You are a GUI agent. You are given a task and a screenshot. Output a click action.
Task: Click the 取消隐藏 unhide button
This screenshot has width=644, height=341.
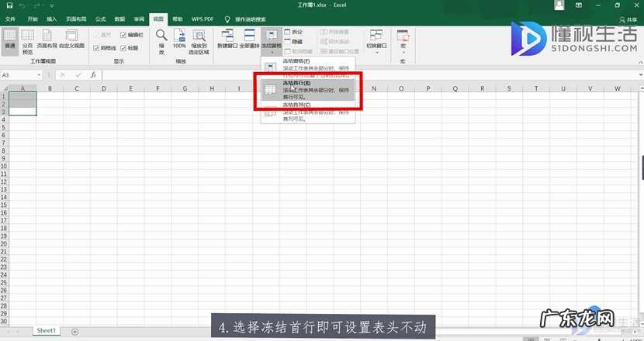pos(299,51)
